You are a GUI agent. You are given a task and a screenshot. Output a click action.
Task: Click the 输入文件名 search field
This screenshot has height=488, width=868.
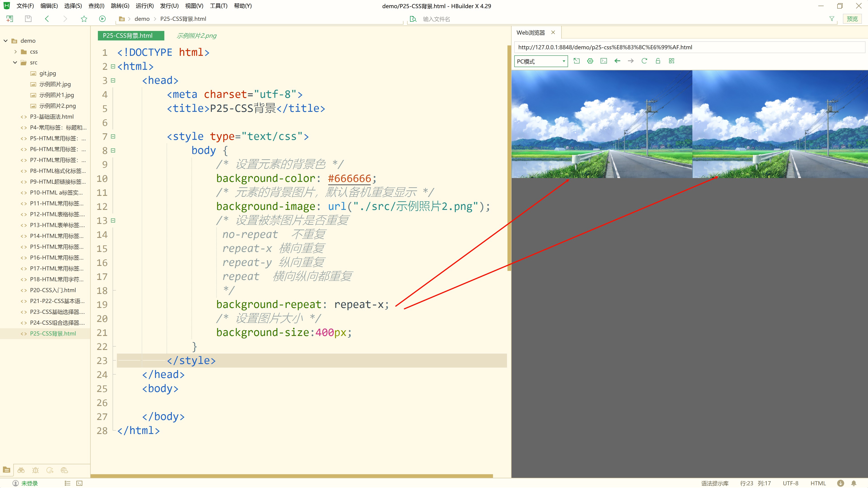tap(436, 19)
